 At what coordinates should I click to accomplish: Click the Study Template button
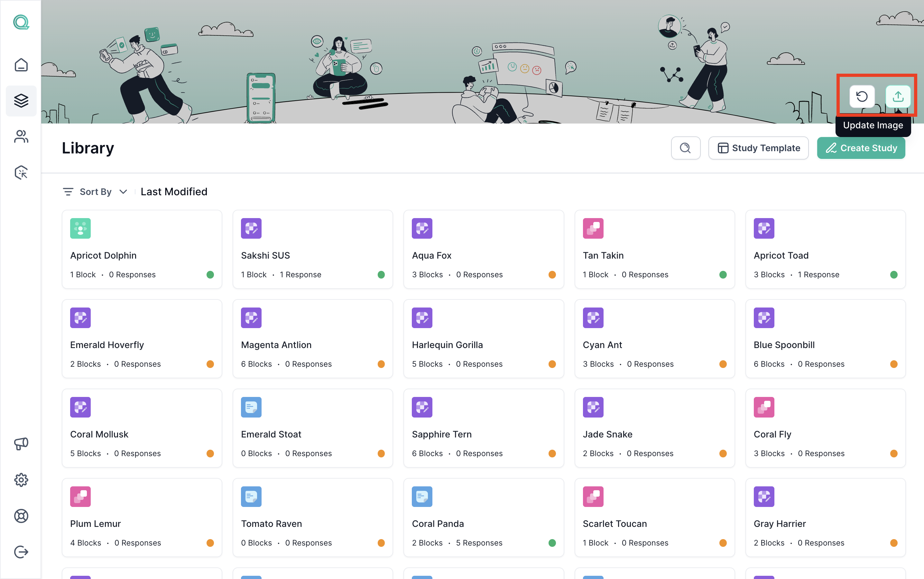coord(758,148)
